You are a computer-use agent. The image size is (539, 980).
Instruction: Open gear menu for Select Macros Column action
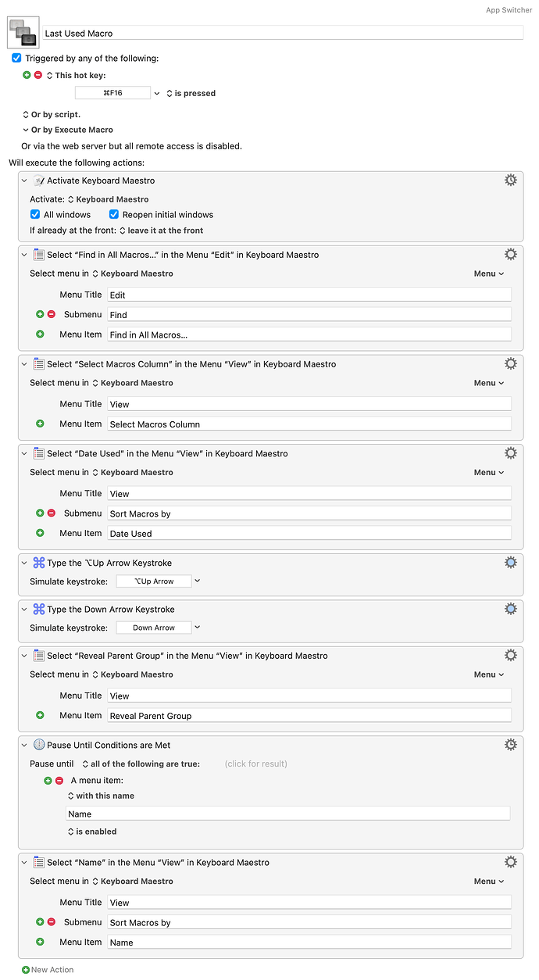coord(510,363)
